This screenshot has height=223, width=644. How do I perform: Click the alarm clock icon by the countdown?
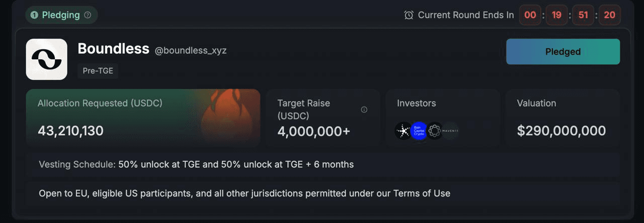pyautogui.click(x=409, y=15)
